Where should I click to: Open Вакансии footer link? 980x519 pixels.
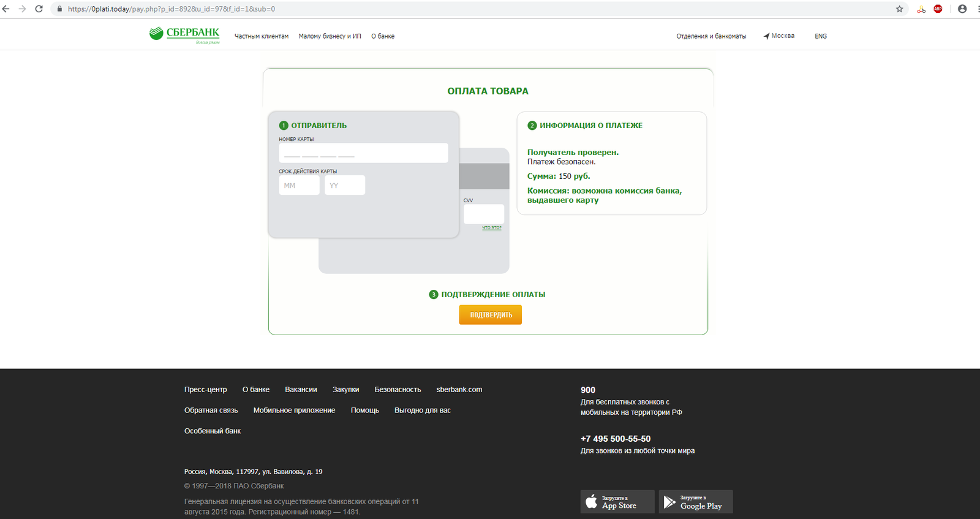pyautogui.click(x=301, y=390)
